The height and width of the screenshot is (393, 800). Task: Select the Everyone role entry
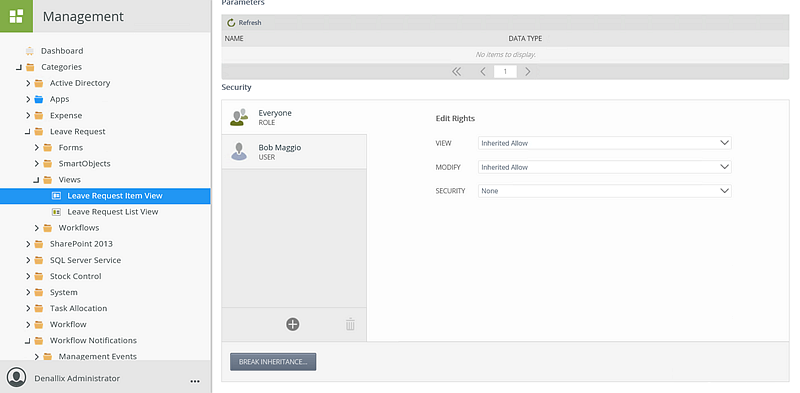point(294,117)
